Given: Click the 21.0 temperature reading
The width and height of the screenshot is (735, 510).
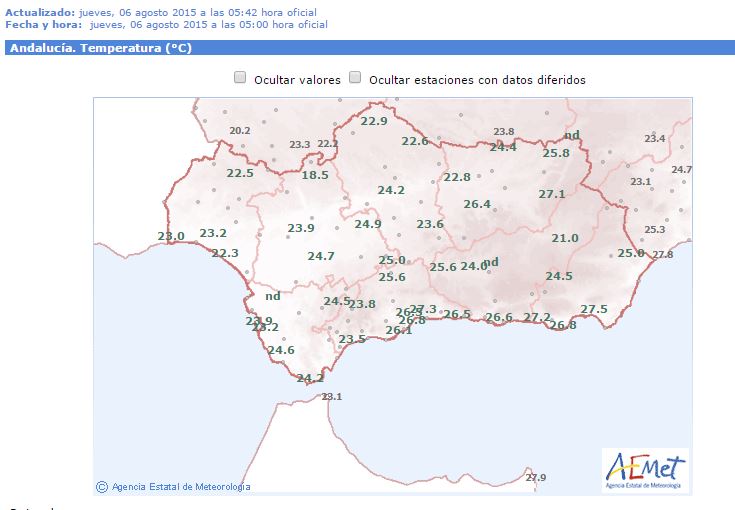Looking at the screenshot, I should (565, 238).
